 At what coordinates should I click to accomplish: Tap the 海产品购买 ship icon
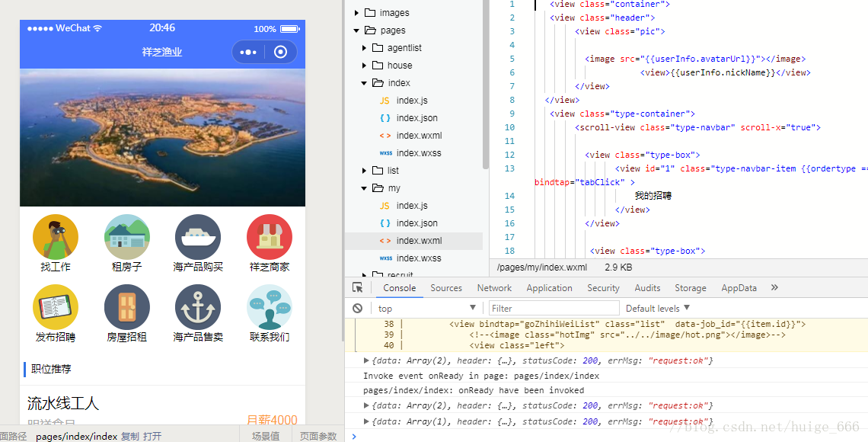pyautogui.click(x=198, y=237)
